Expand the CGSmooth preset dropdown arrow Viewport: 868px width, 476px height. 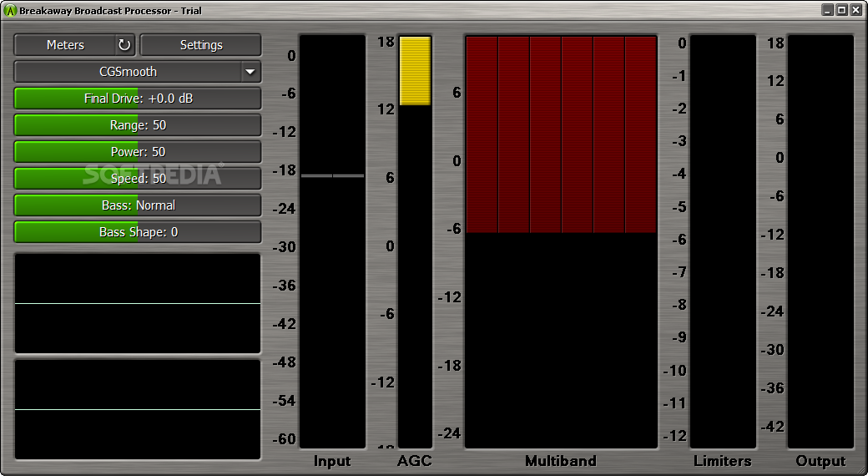click(250, 72)
